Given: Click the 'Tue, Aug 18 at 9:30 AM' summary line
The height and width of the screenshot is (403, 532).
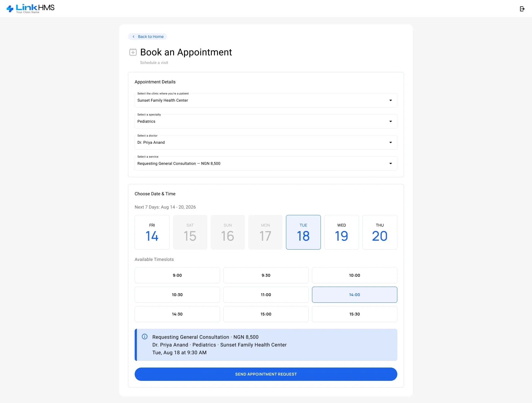Looking at the screenshot, I should click(179, 353).
